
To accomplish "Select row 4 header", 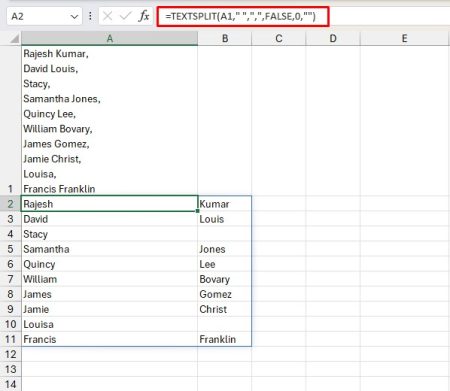I will 10,234.
